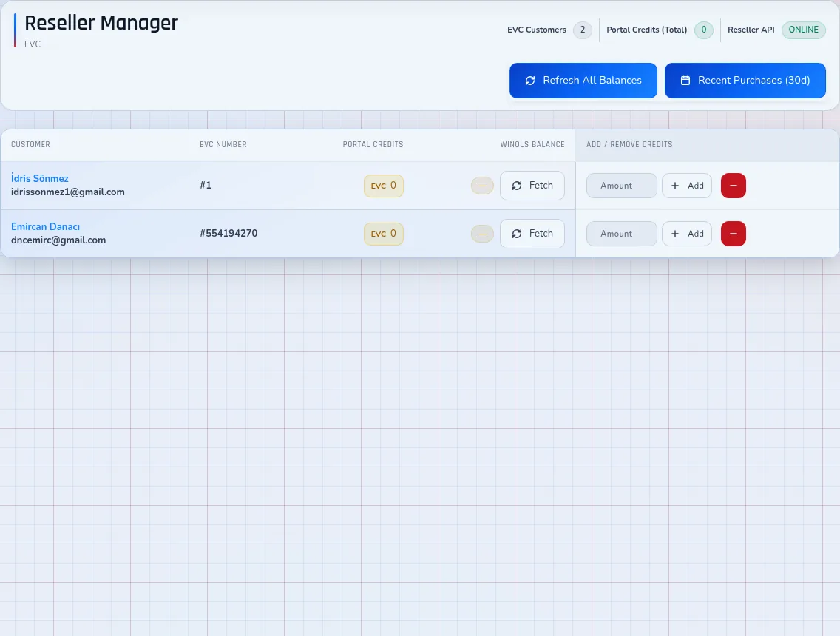The height and width of the screenshot is (636, 840).
Task: Focus the Amount field in Emircan Danacı row
Action: click(621, 234)
